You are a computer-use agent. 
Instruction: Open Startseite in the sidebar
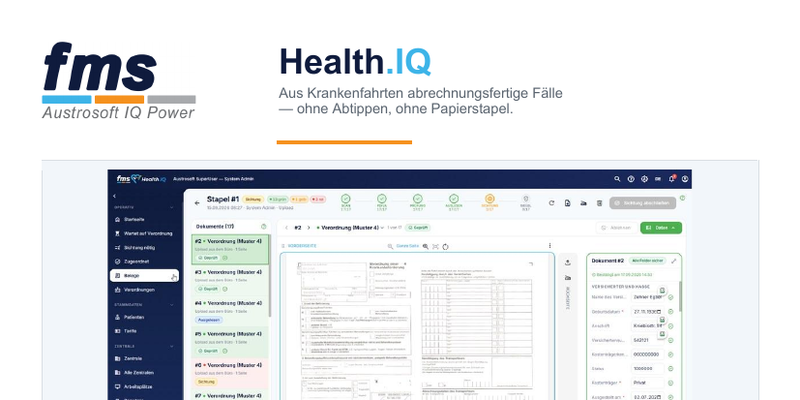[144, 219]
